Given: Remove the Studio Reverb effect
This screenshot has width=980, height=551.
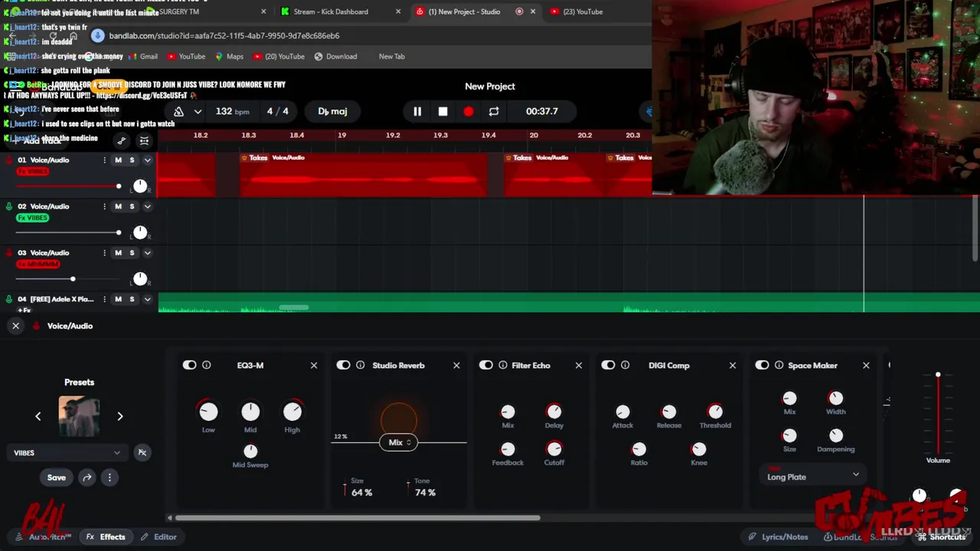Looking at the screenshot, I should click(456, 366).
